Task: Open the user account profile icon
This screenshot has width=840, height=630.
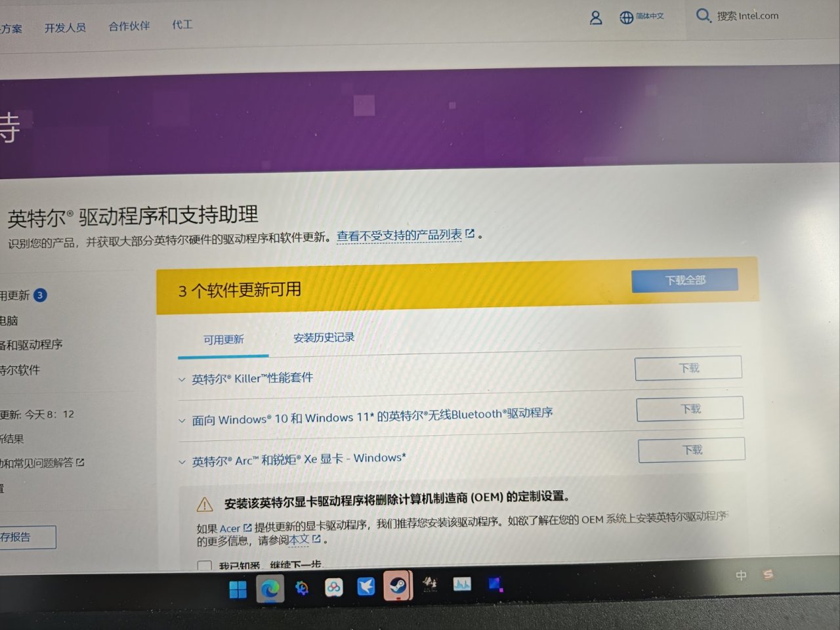Action: coord(596,18)
